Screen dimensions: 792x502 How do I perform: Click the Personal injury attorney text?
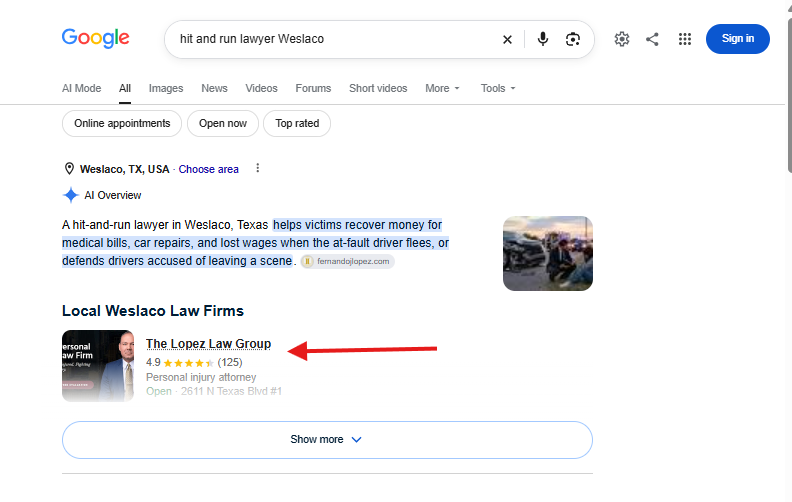pos(201,377)
